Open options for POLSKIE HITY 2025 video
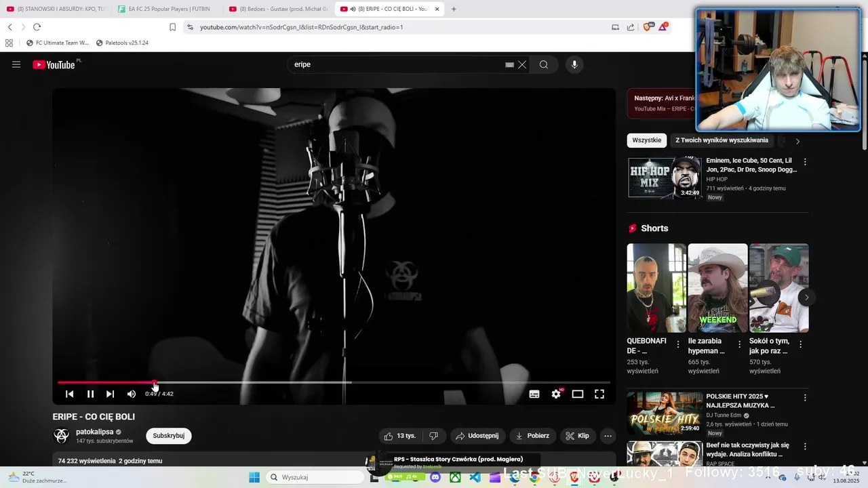868x488 pixels. point(805,398)
